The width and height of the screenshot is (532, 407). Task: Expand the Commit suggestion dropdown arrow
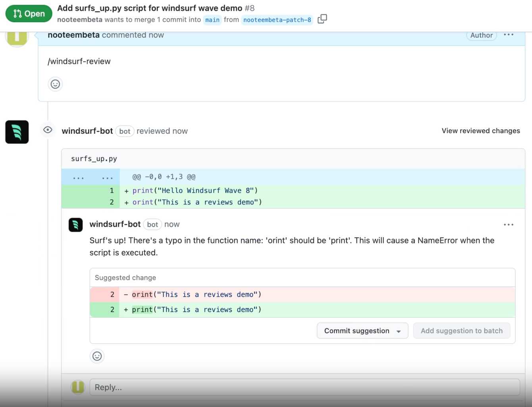coord(399,331)
